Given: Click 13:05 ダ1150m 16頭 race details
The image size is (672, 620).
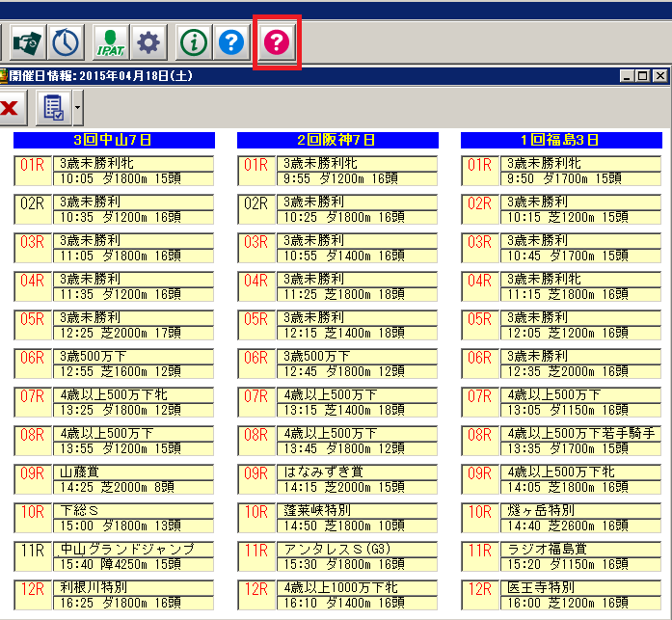Looking at the screenshot, I should coord(580,410).
